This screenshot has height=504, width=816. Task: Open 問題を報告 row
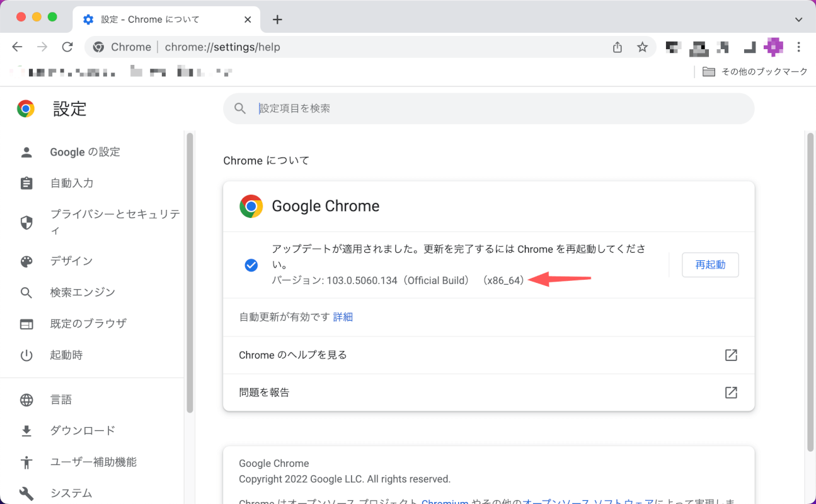pos(488,392)
